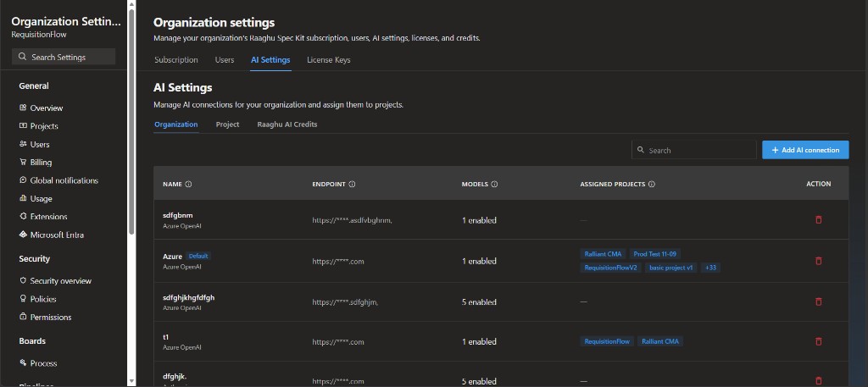Click the info icon next to ENDPOINT header
Image resolution: width=868 pixels, height=387 pixels.
click(352, 184)
